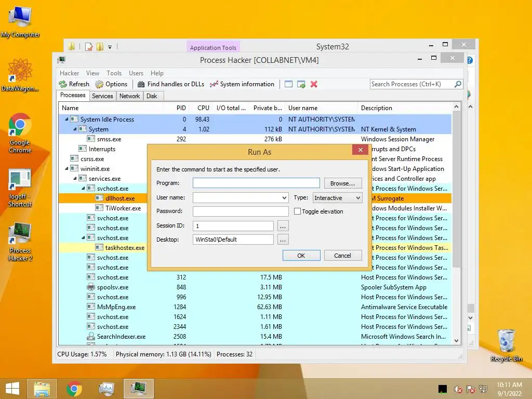
Task: Click the process list vertical scrollbar thumb
Action: [x=456, y=189]
